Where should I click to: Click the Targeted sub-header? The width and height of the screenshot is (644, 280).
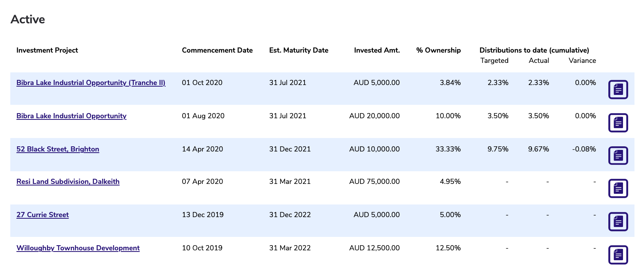coord(494,61)
